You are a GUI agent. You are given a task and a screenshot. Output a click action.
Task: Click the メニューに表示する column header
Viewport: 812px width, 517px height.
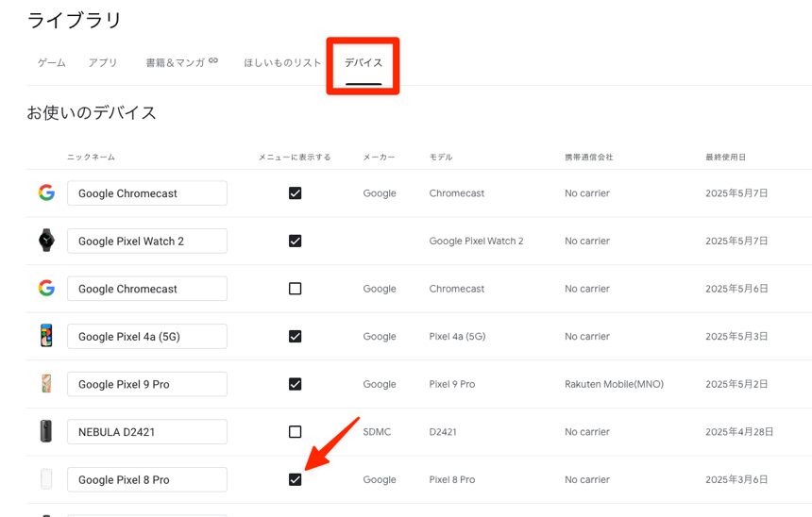tap(295, 157)
